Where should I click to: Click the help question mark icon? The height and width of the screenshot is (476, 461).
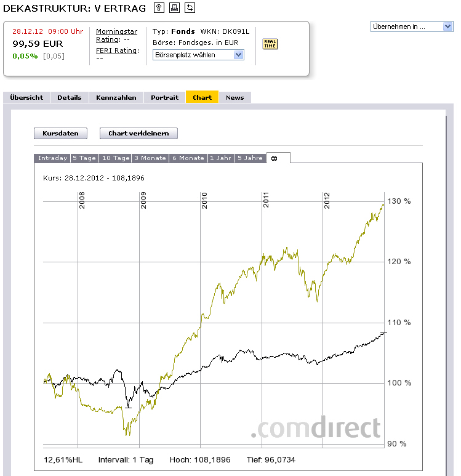coord(159,8)
